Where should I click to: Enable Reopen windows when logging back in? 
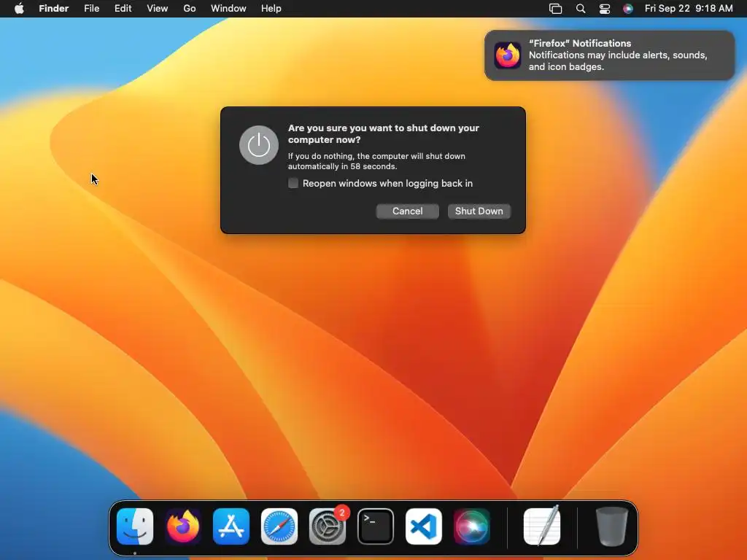pos(293,183)
